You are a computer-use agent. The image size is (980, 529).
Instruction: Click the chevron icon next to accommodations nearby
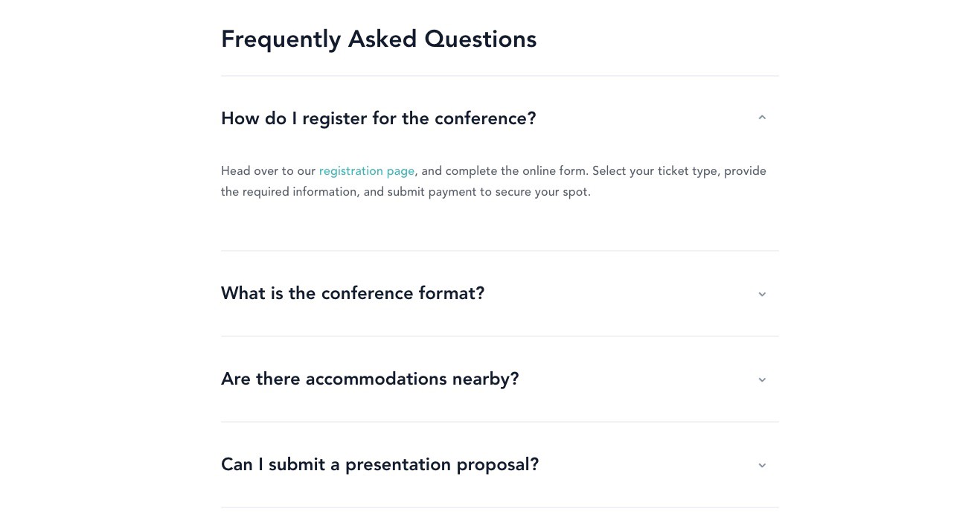click(x=762, y=379)
